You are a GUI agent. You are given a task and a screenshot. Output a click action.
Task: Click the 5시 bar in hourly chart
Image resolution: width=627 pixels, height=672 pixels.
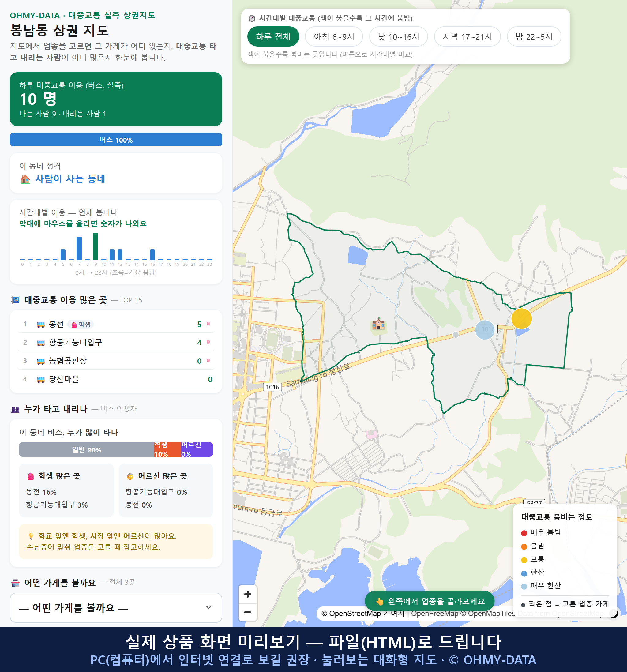pos(63,254)
